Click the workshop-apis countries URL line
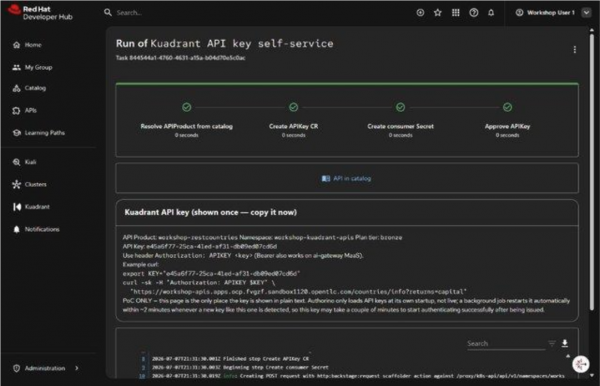Viewport: 600px width, 386px height. 298,292
